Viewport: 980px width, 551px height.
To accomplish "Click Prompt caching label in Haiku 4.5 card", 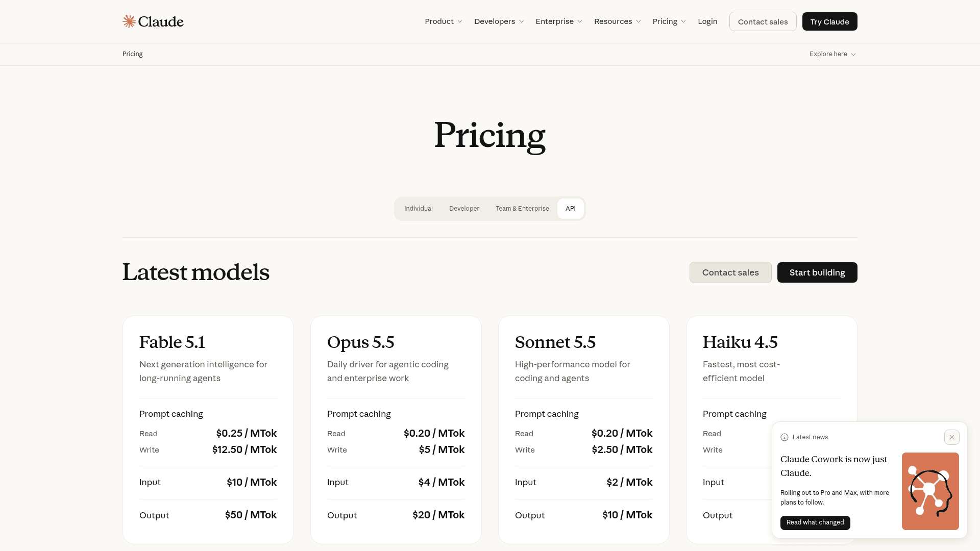I will click(x=734, y=414).
